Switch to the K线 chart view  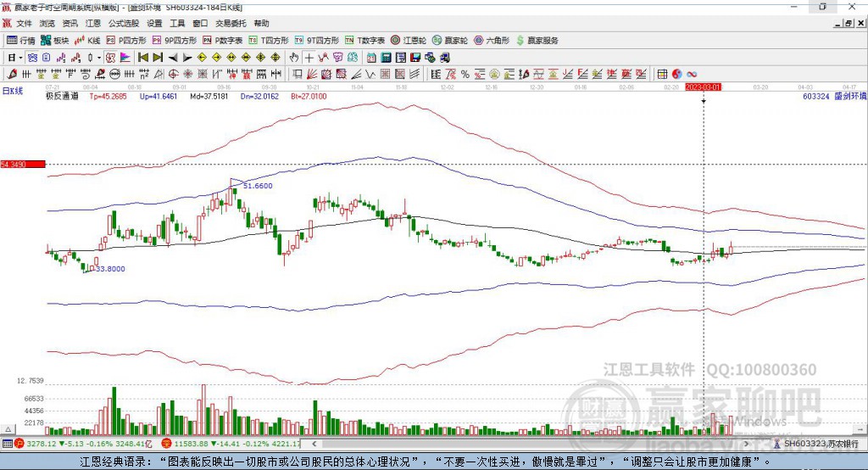[x=87, y=40]
